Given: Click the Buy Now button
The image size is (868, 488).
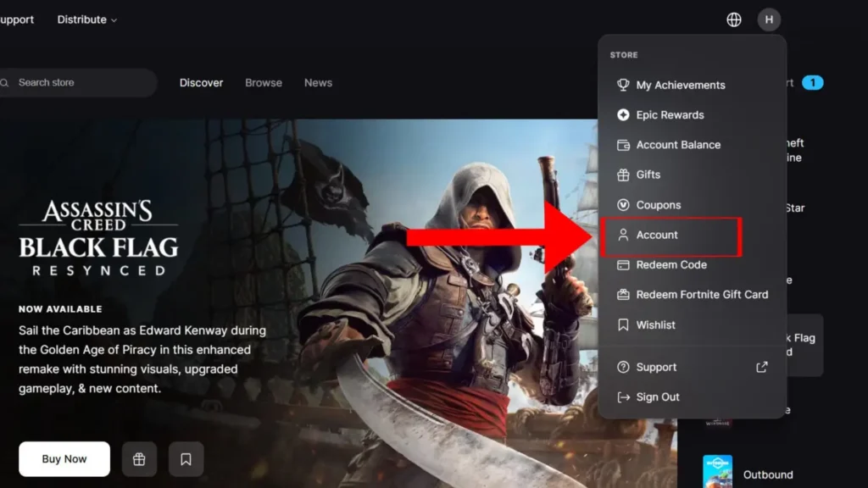Looking at the screenshot, I should tap(64, 458).
